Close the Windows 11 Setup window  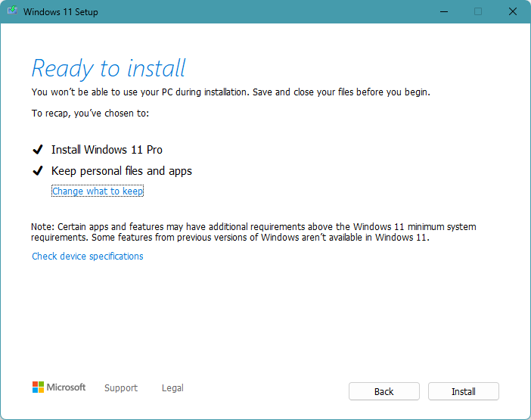pyautogui.click(x=513, y=11)
